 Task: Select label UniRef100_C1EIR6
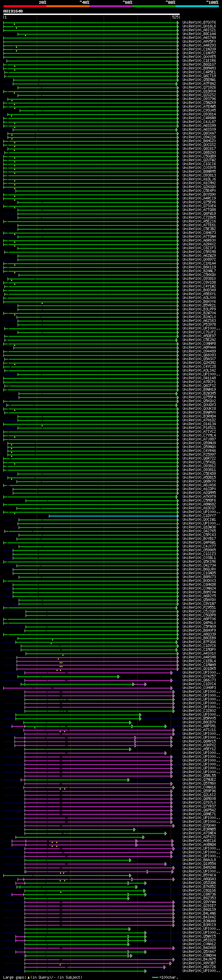tap(199, 61)
